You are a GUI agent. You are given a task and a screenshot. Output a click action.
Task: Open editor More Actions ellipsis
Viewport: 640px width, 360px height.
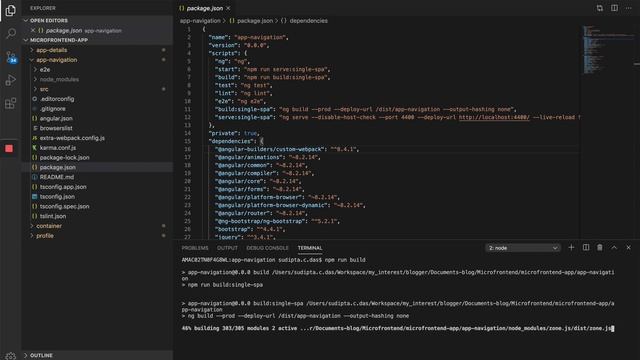click(x=629, y=8)
